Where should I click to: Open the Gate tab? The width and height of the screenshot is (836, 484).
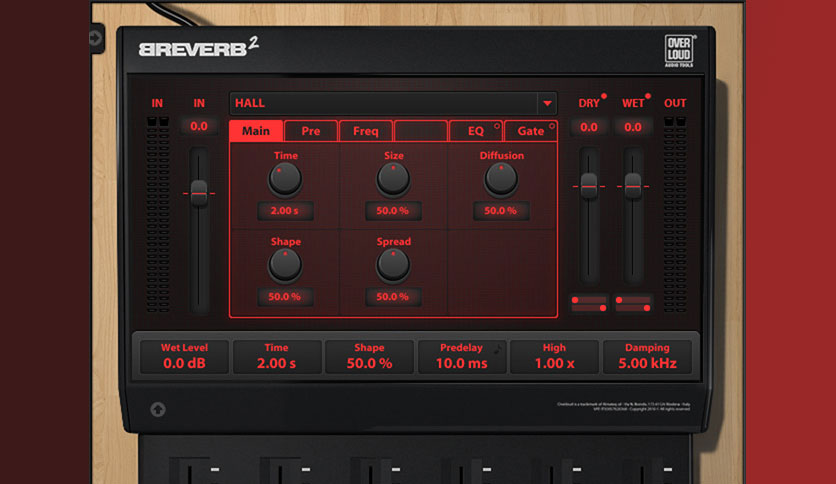point(530,131)
